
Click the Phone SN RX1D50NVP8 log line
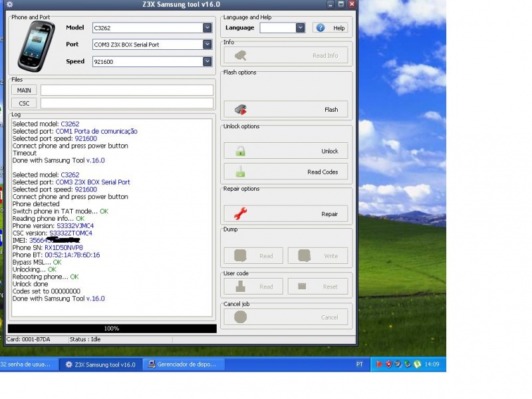pos(47,247)
